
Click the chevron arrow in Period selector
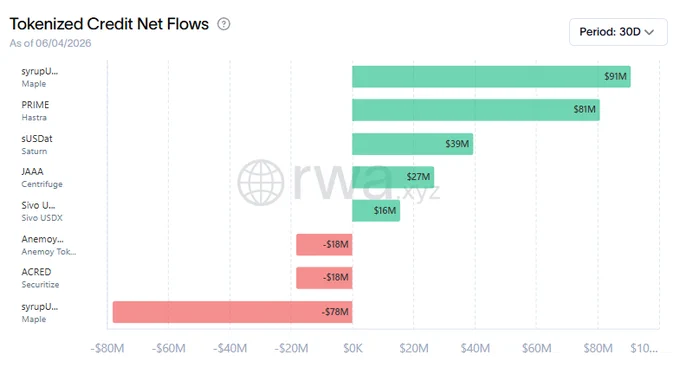649,32
